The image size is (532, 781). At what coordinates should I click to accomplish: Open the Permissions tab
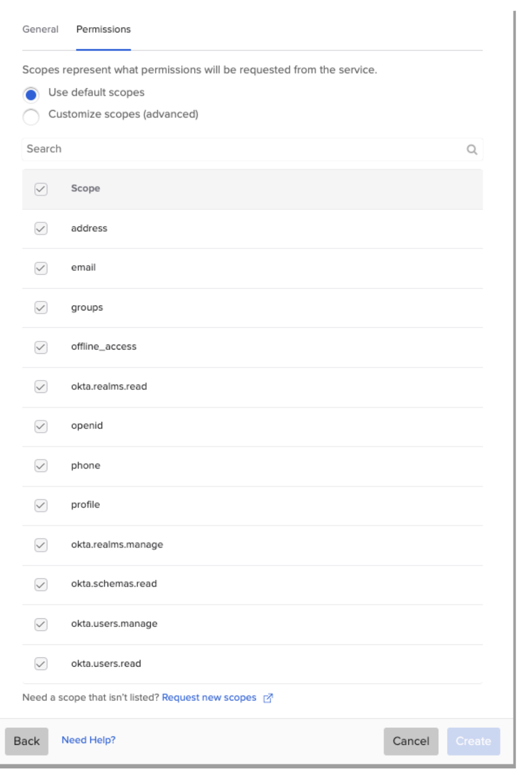tap(103, 29)
